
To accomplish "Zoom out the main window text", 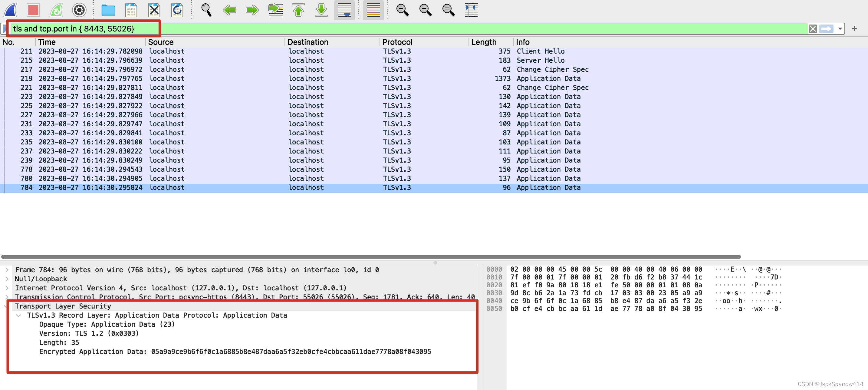I will 425,10.
